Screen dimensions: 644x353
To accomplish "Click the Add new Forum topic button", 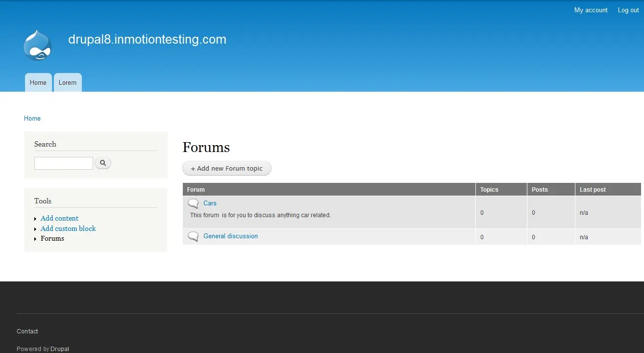I will tap(227, 168).
